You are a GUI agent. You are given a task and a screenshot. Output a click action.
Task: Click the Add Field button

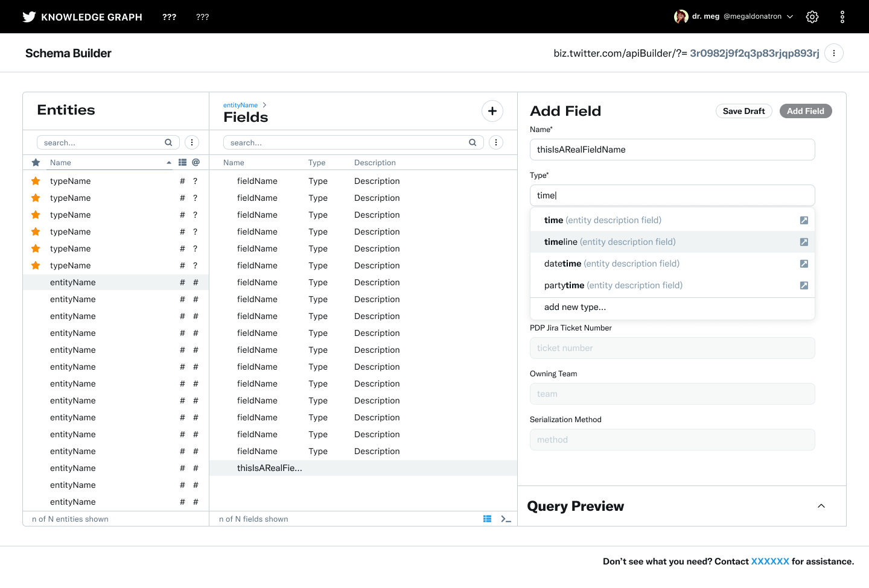point(806,111)
